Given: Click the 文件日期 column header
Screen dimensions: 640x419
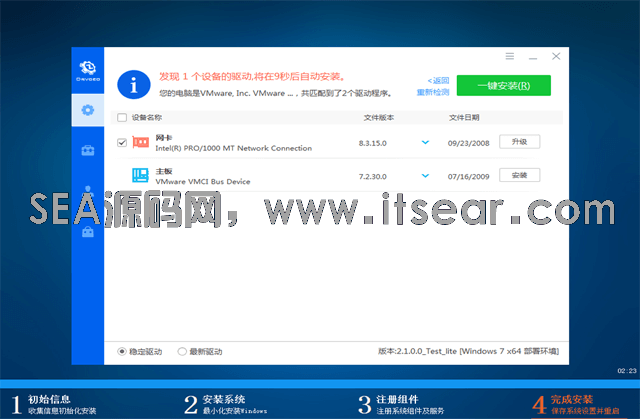Looking at the screenshot, I should pyautogui.click(x=464, y=117).
